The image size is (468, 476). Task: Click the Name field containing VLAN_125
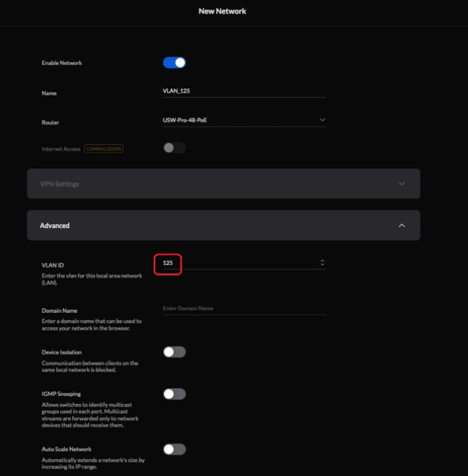(244, 93)
